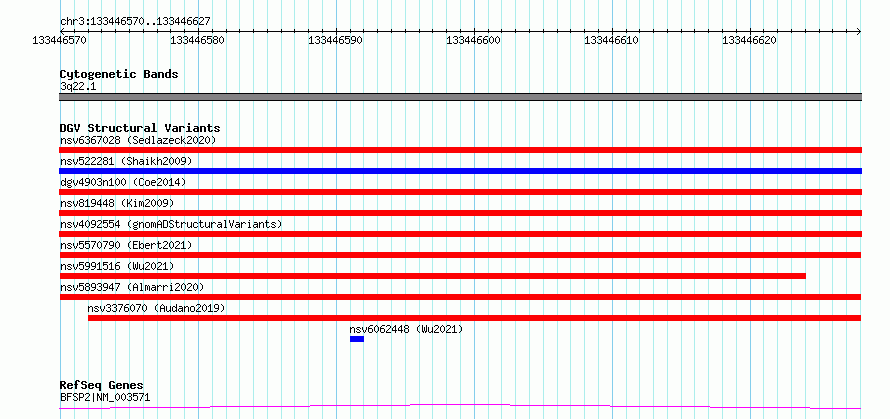This screenshot has height=419, width=890.
Task: Click ruler position 133446580
Action: (x=198, y=41)
